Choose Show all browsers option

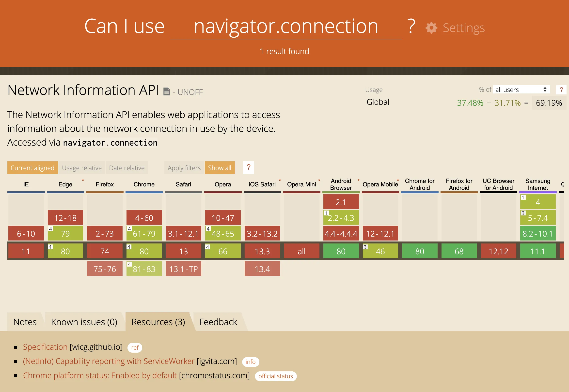(220, 168)
